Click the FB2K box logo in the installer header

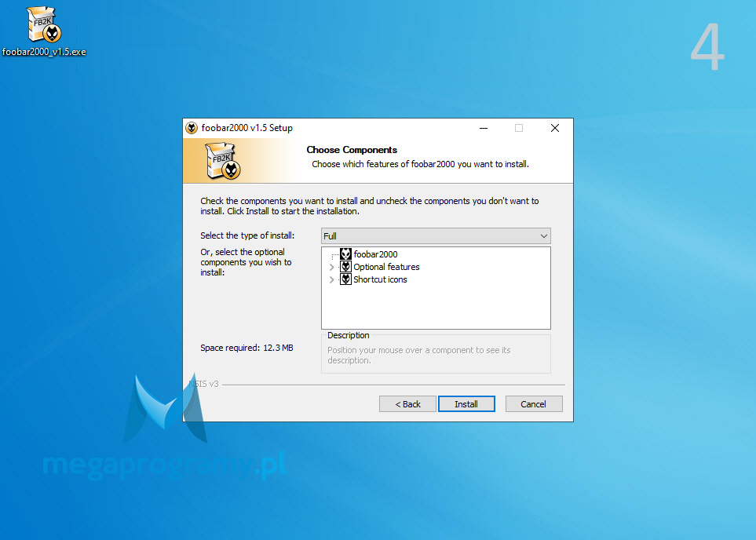tap(223, 161)
